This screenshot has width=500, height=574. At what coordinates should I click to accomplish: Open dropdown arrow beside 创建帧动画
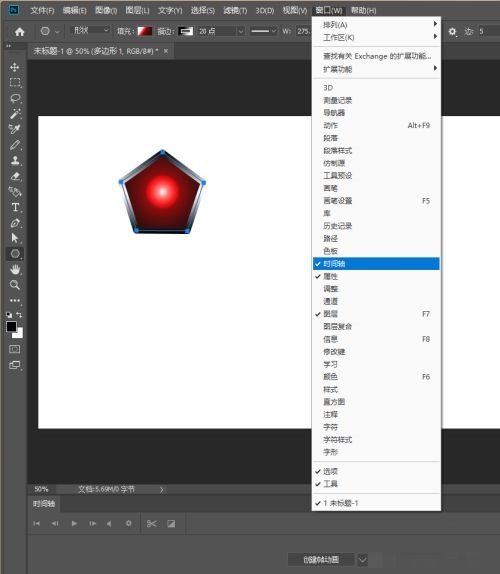click(x=362, y=559)
